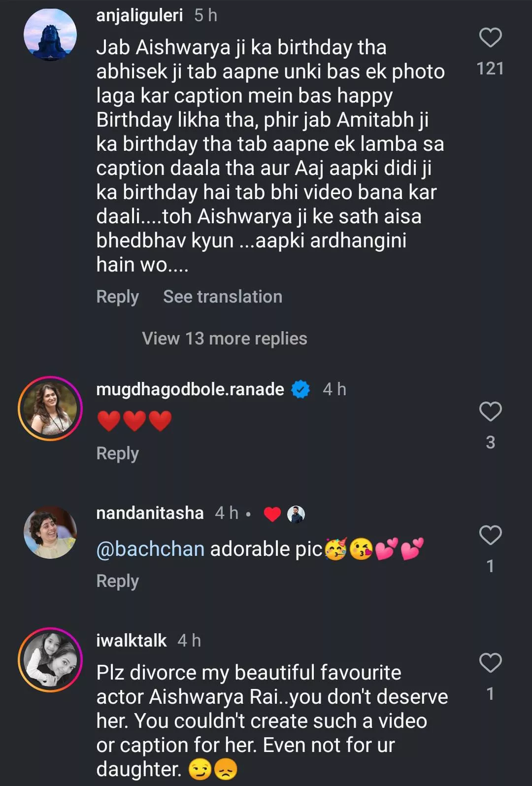View iwalktalk's story ring avatar
Screen dimensions: 532x786
pyautogui.click(x=50, y=659)
